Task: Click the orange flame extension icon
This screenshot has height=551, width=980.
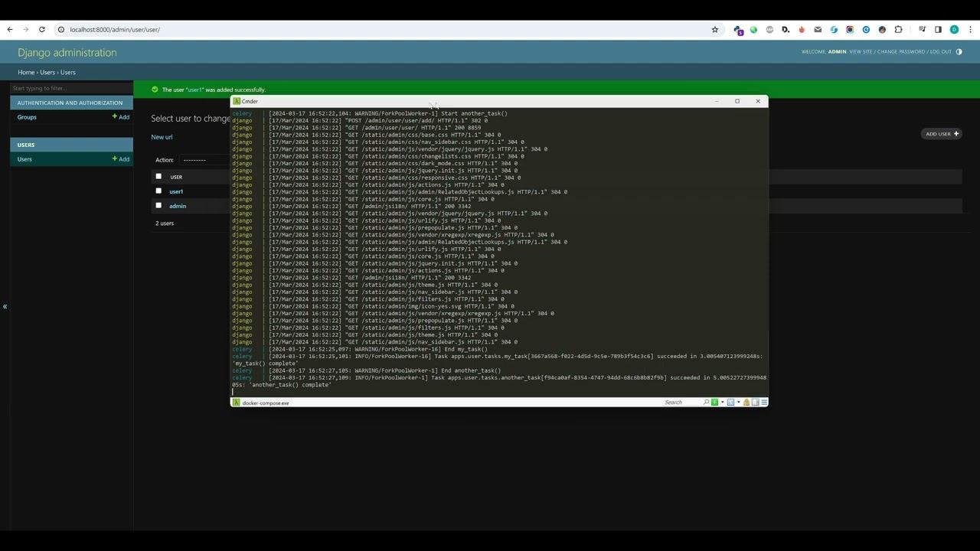Action: (x=802, y=30)
